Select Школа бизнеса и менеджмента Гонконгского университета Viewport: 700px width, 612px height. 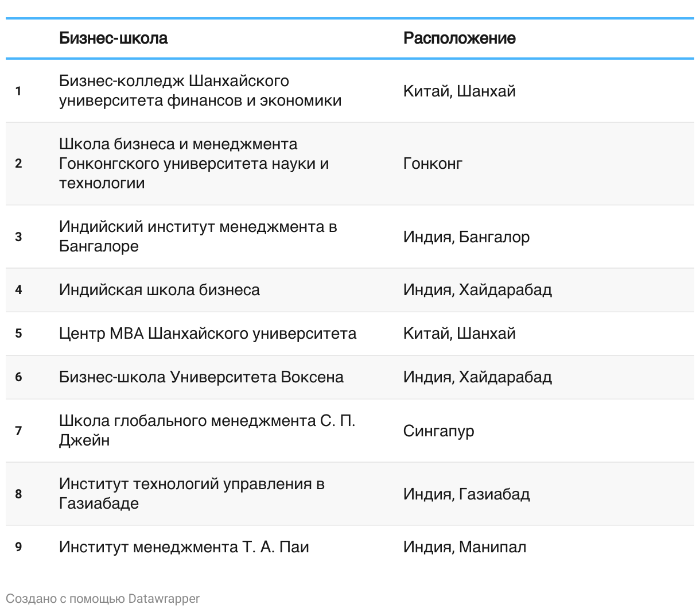[194, 164]
